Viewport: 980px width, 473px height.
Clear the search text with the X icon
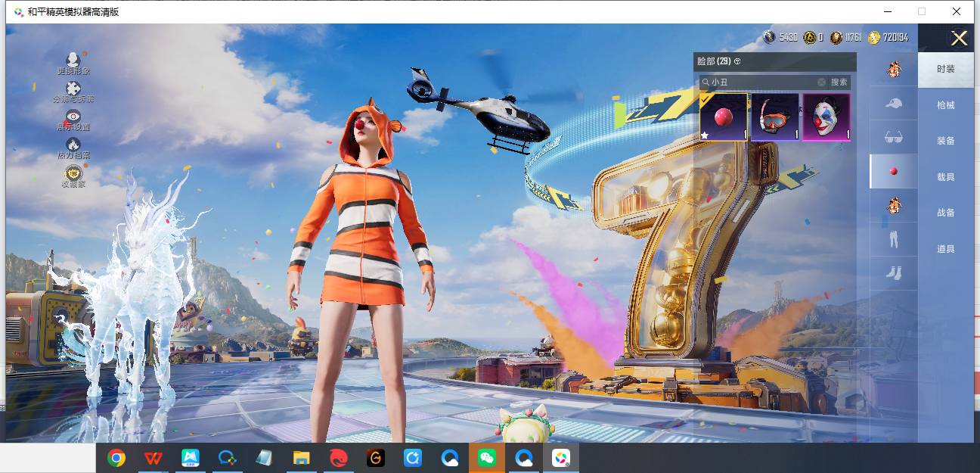coord(821,82)
